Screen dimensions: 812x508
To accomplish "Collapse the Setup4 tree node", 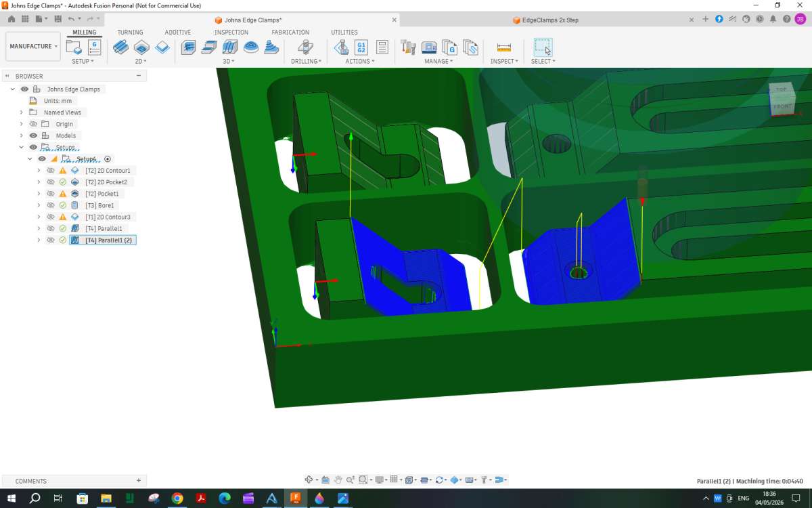I will tap(30, 158).
